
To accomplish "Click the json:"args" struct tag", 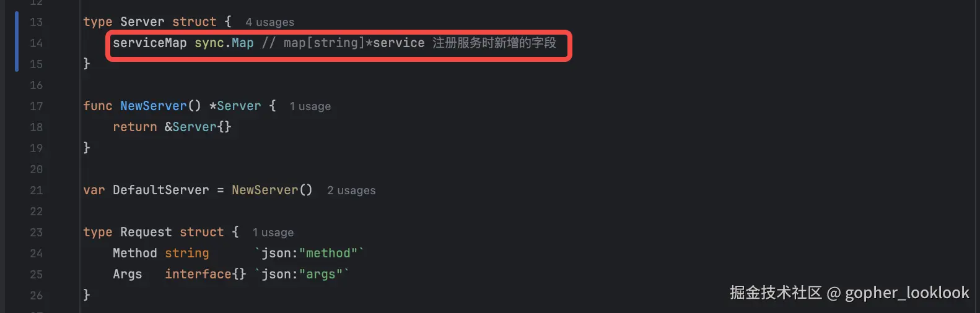I will (302, 274).
